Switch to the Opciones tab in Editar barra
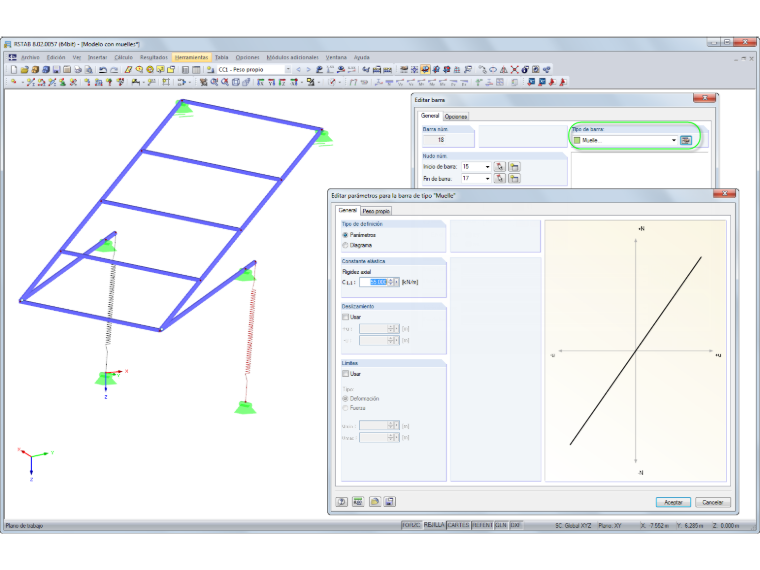 [456, 116]
